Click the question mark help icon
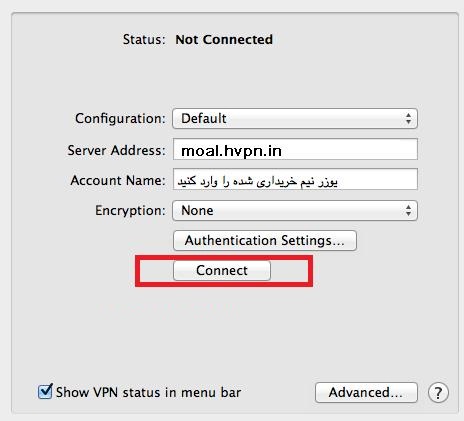Image resolution: width=464 pixels, height=421 pixels. 438,393
